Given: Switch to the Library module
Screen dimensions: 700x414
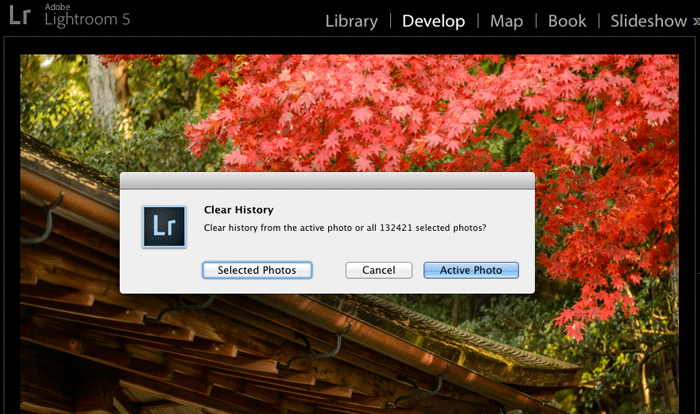Looking at the screenshot, I should (351, 21).
